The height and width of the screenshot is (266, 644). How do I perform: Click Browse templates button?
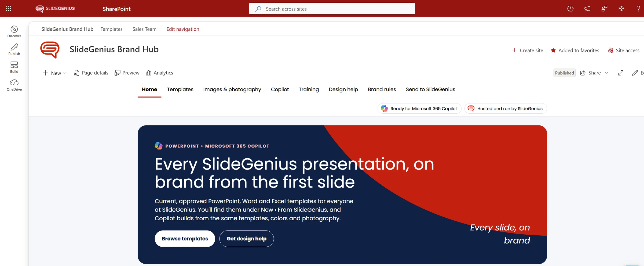[x=185, y=239]
